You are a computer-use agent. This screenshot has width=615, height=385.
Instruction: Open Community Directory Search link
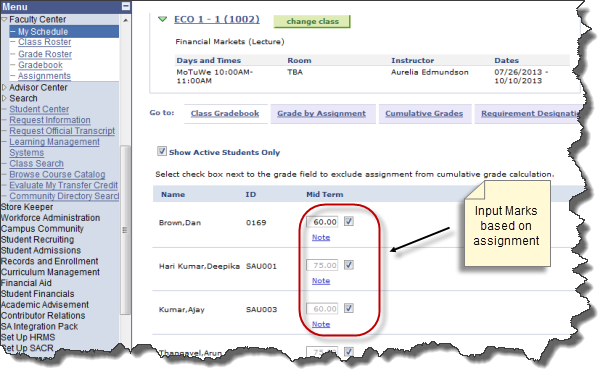(x=64, y=196)
